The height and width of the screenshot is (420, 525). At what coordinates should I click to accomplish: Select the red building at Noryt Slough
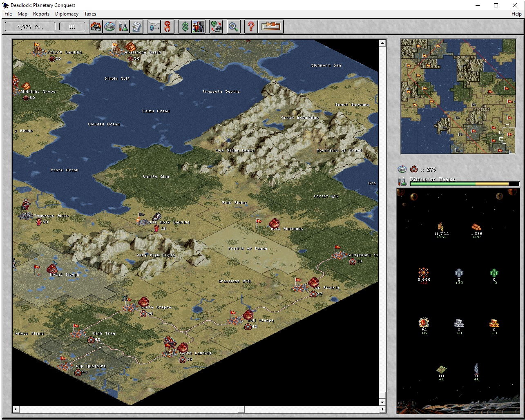(52, 269)
